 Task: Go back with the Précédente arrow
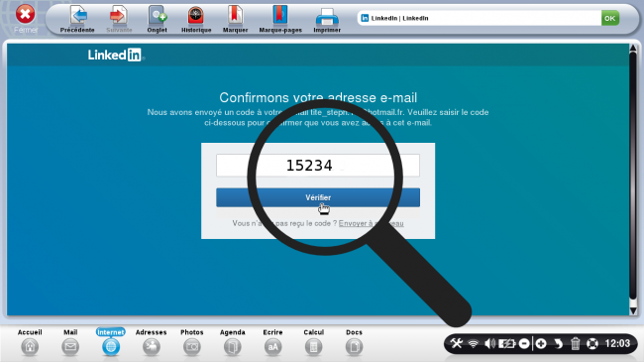coord(77,19)
